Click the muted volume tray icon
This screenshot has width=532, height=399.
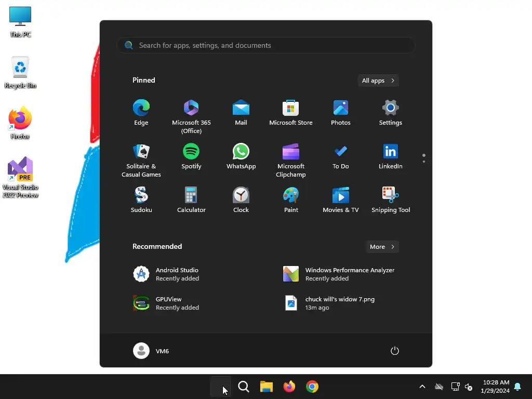tap(469, 387)
